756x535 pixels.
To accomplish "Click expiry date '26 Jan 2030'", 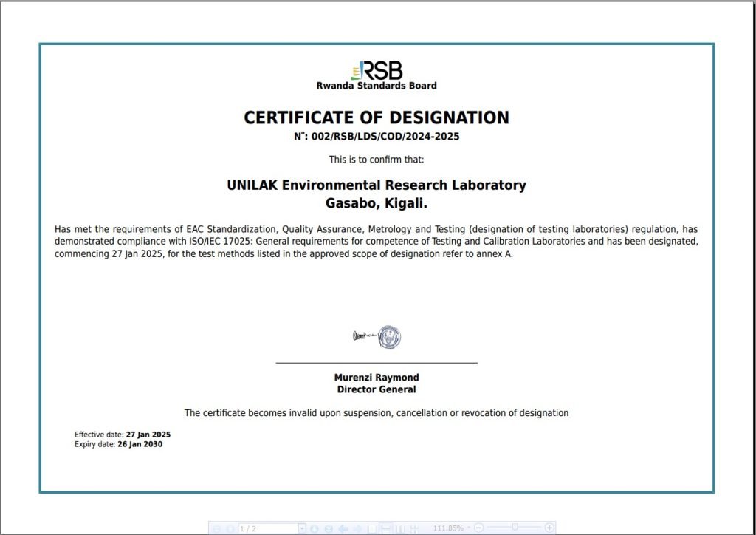I will [140, 444].
